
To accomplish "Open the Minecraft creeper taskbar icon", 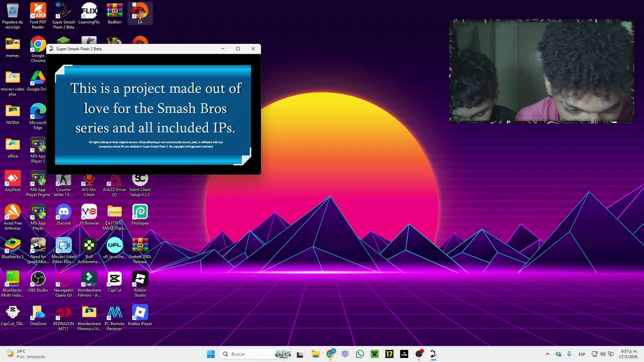I will point(374,354).
